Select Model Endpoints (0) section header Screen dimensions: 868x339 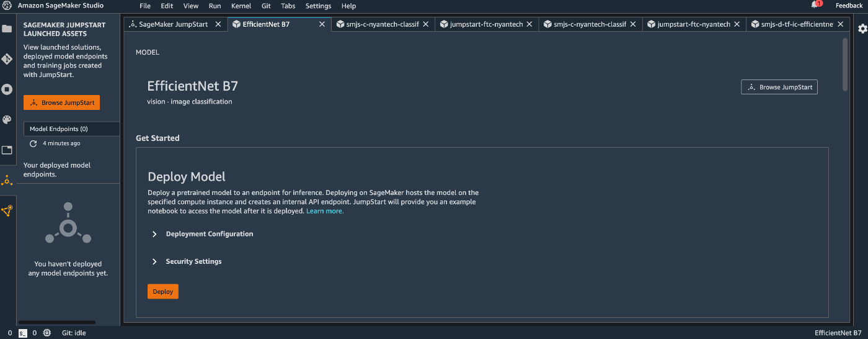coord(71,129)
